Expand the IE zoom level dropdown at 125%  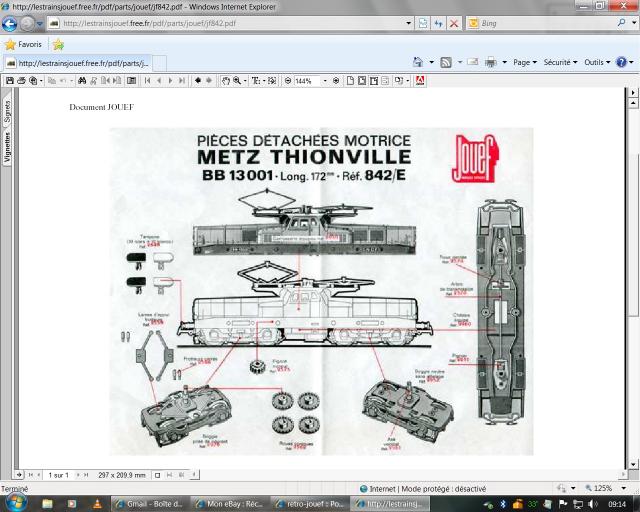(624, 488)
